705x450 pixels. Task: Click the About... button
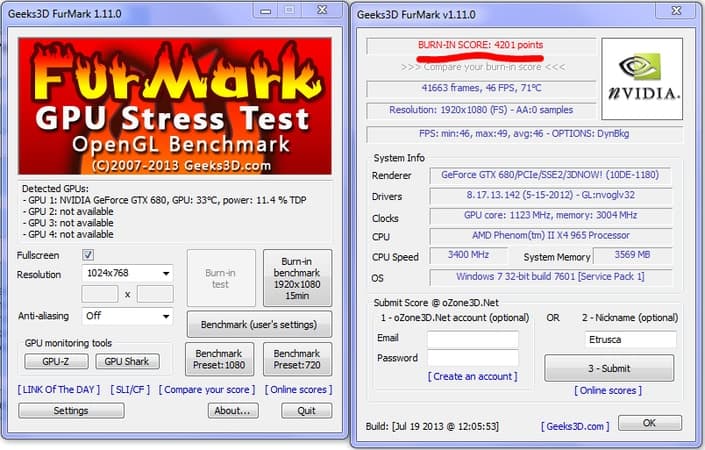click(x=232, y=410)
